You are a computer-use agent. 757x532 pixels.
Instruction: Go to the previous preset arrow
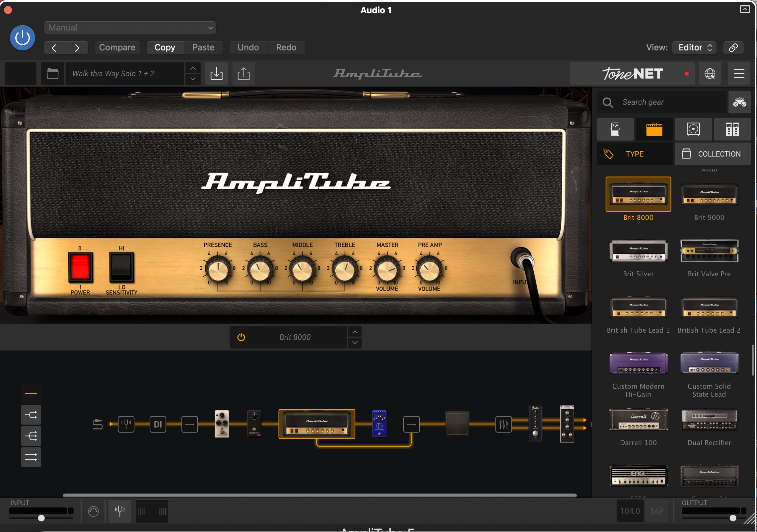click(x=55, y=48)
